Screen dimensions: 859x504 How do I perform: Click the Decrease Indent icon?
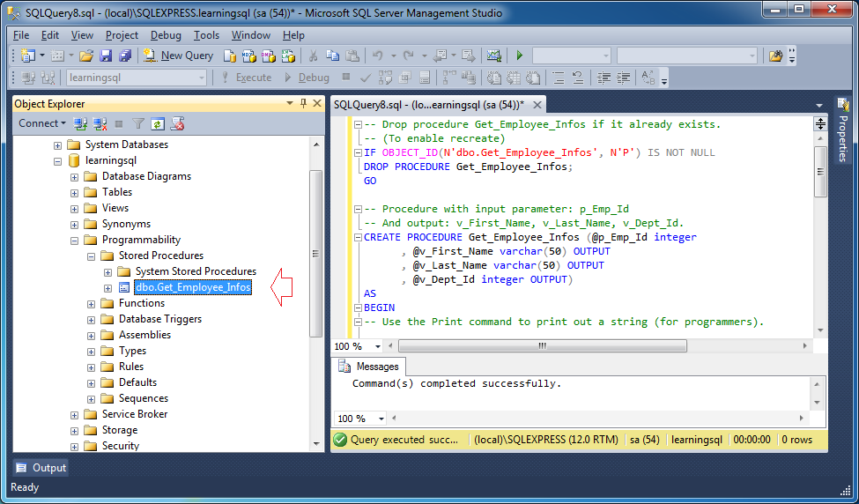604,78
